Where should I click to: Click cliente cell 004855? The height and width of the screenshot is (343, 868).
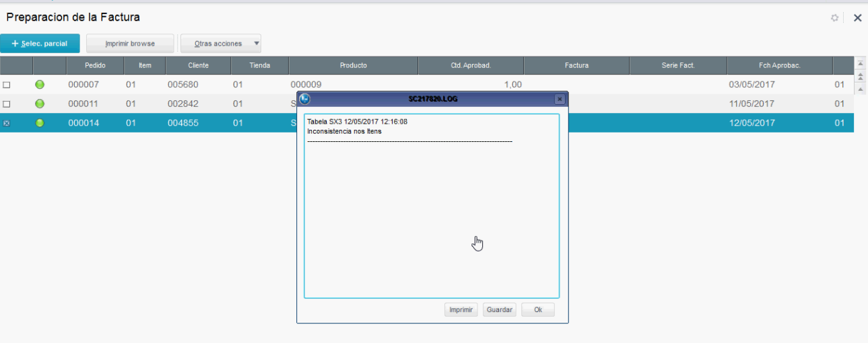[x=182, y=123]
